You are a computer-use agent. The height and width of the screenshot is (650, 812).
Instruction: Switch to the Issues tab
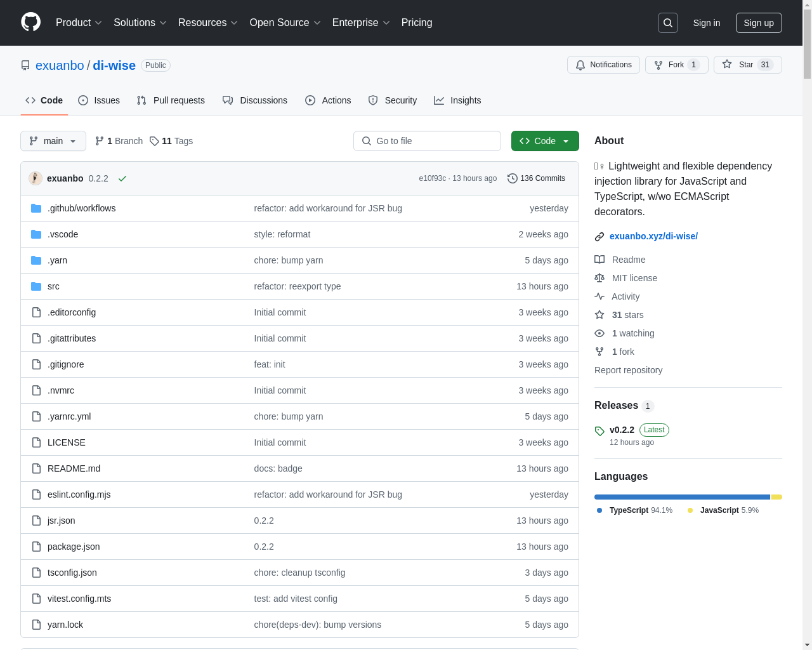[99, 100]
